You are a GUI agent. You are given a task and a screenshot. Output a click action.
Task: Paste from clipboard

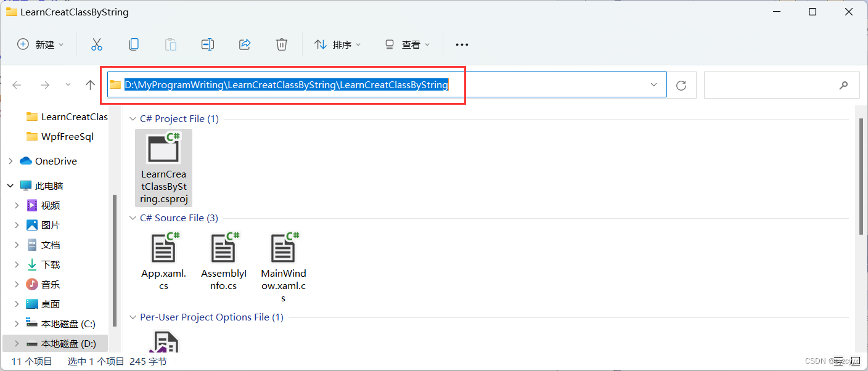(x=171, y=44)
